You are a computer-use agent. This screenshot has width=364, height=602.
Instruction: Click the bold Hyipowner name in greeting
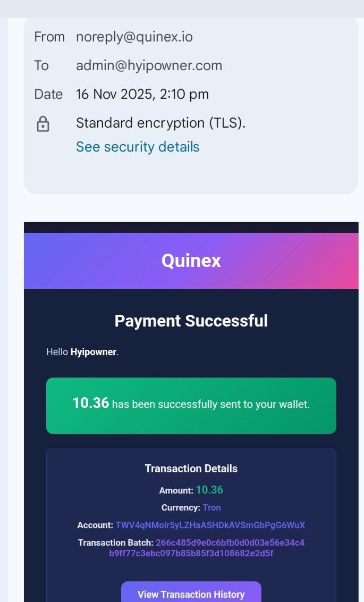click(x=93, y=352)
